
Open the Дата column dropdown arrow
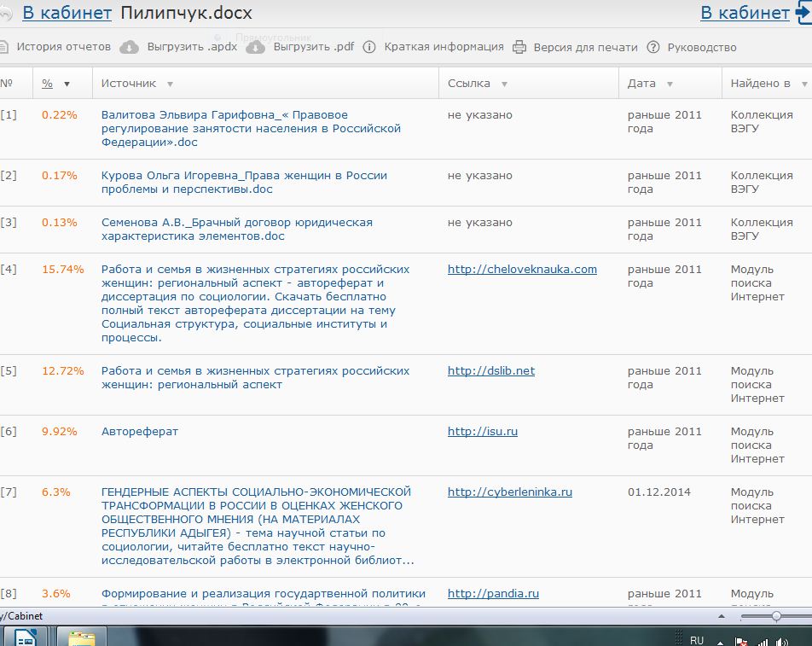pos(670,84)
